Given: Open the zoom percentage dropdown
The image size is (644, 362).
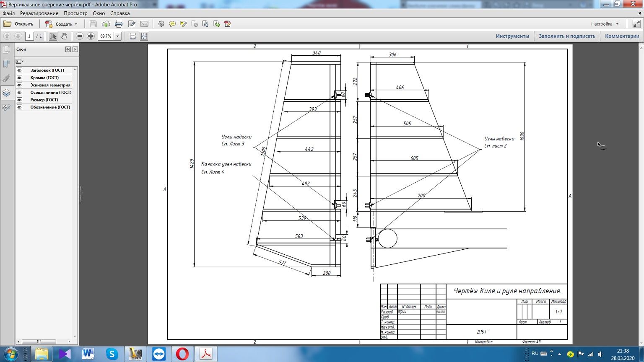Looking at the screenshot, I should click(117, 36).
